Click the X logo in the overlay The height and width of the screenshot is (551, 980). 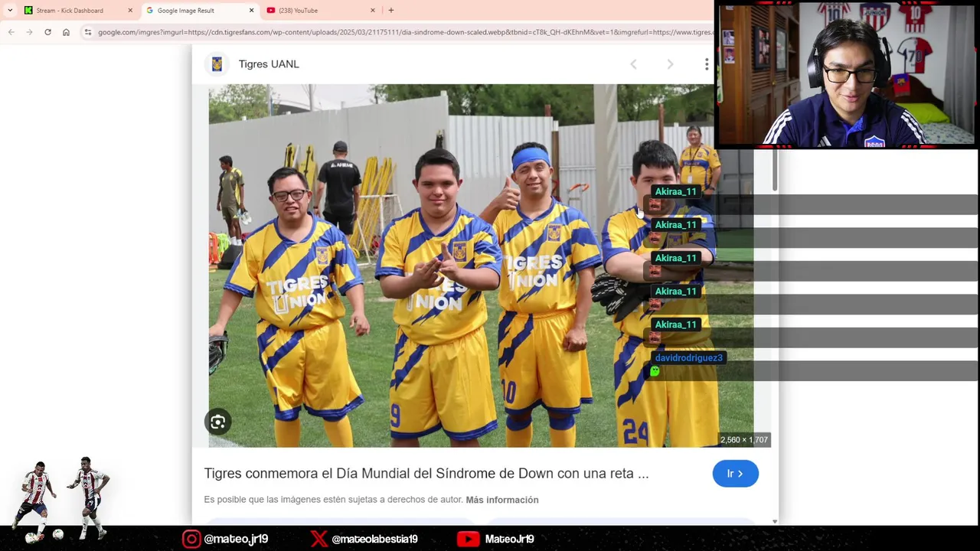[318, 539]
